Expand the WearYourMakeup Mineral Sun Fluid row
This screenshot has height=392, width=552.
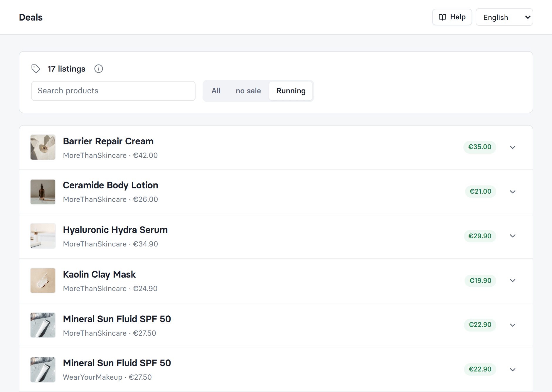coord(513,370)
